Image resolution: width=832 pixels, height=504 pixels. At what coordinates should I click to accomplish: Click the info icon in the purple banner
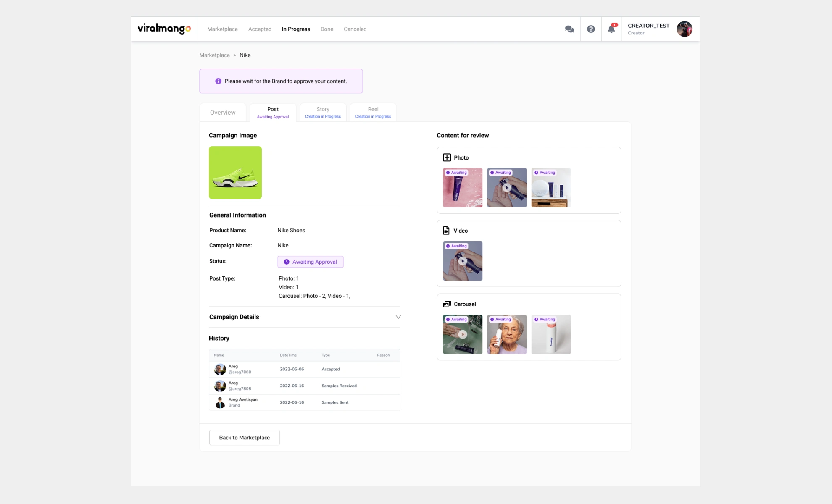pos(218,81)
